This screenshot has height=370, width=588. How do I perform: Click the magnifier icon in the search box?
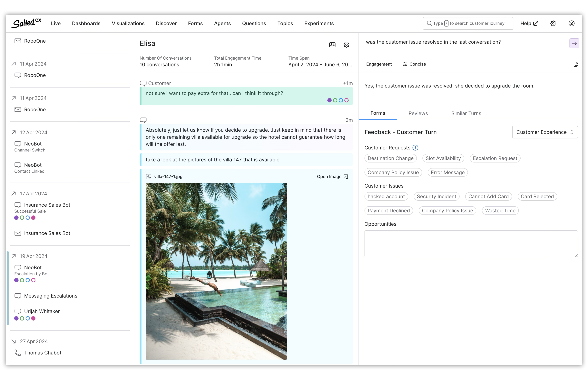pos(429,23)
